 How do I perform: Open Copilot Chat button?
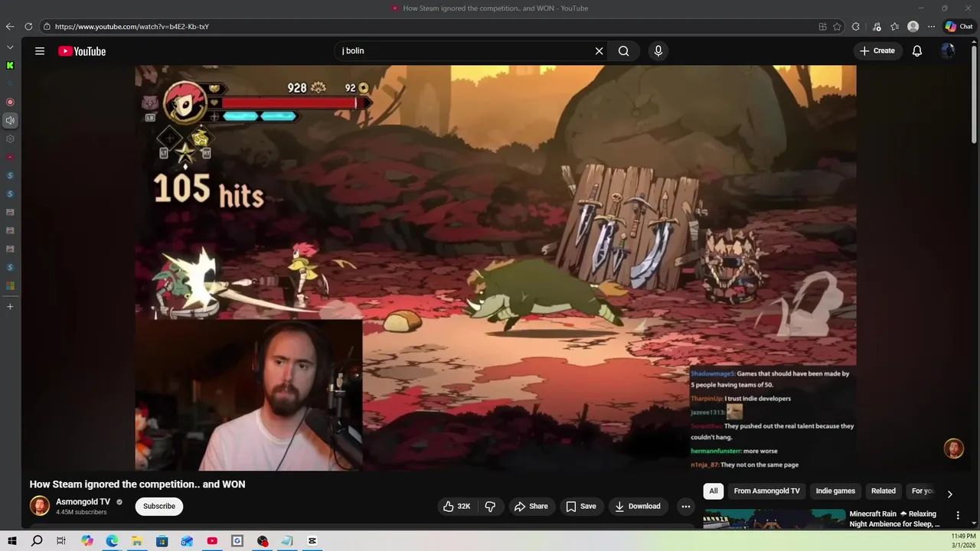(x=959, y=27)
